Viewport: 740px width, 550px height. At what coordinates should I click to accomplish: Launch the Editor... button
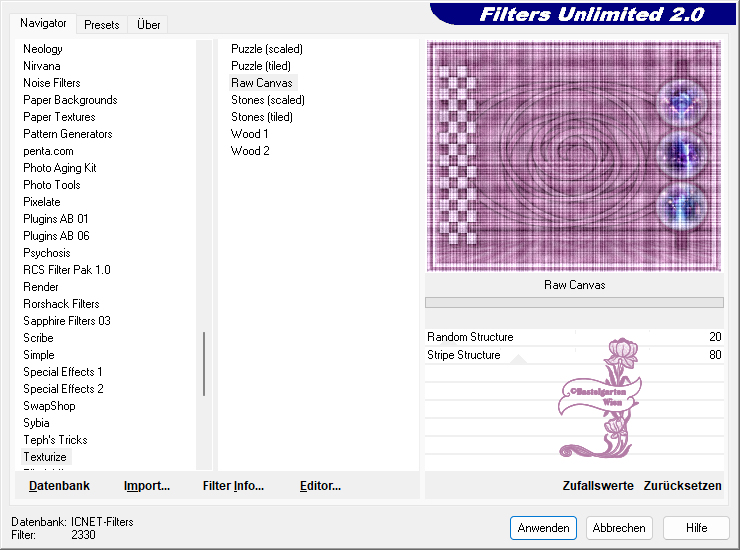click(320, 486)
